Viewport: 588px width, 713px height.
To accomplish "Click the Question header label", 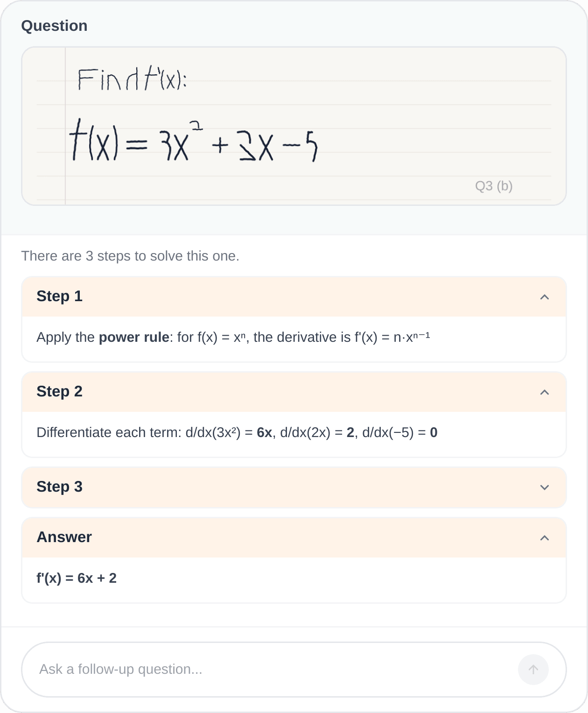I will click(x=55, y=26).
